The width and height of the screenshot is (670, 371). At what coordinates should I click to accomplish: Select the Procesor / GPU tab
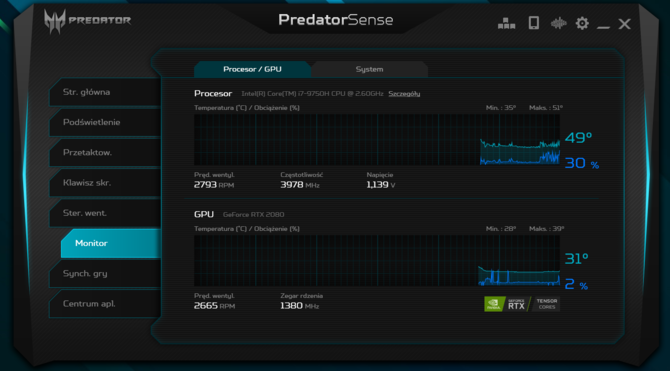coord(252,69)
